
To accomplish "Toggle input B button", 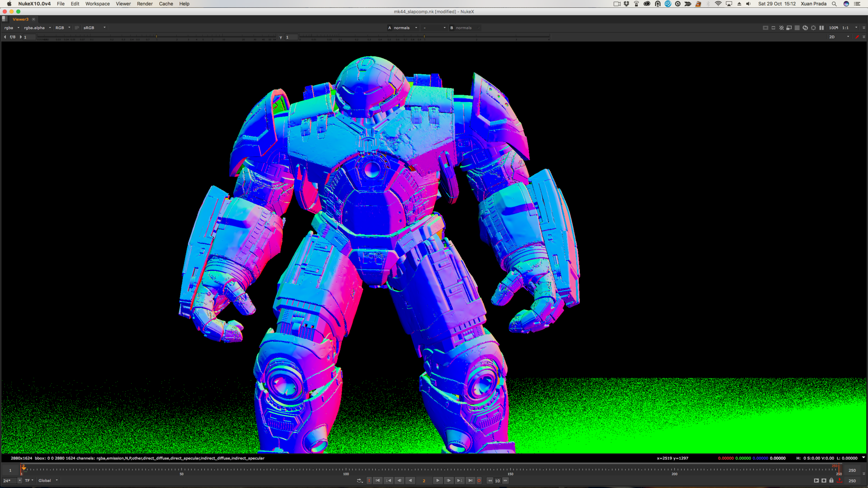I will point(452,28).
